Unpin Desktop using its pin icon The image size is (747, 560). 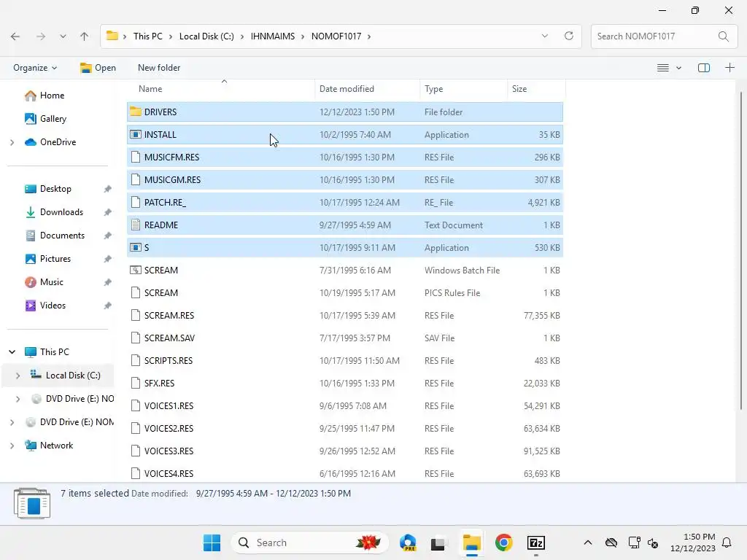click(x=108, y=189)
